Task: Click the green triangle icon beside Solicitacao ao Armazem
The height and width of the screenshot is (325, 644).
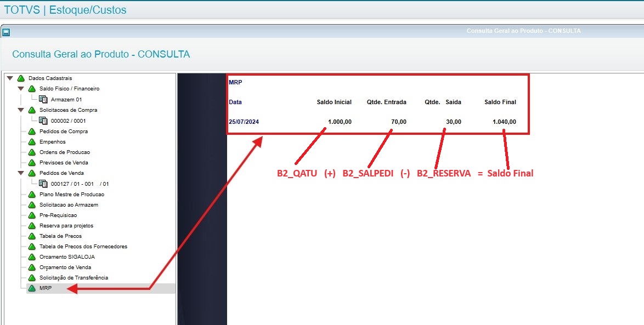Action: click(x=32, y=205)
